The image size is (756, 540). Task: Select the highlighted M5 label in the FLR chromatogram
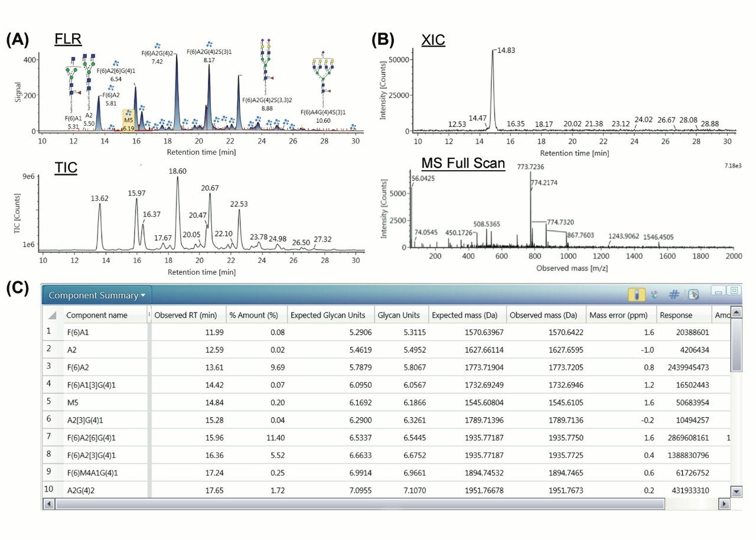129,120
